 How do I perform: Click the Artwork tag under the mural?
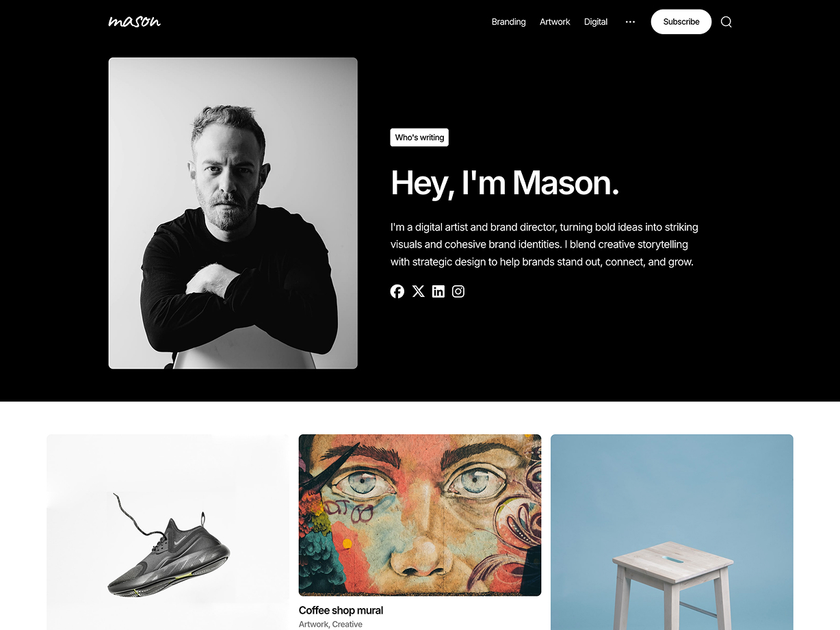coord(313,624)
